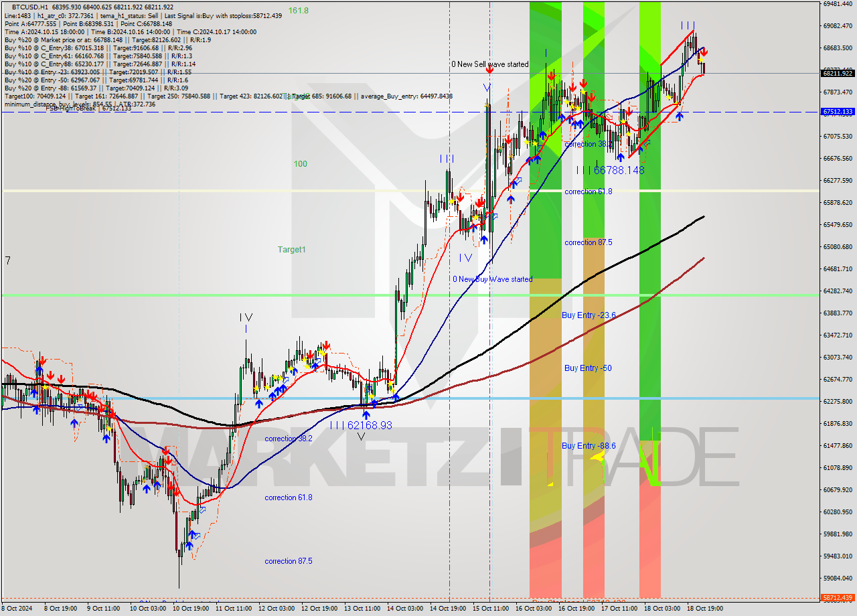This screenshot has height=616, width=857.
Task: Click the 60679.920 price axis value
Action: [x=838, y=490]
